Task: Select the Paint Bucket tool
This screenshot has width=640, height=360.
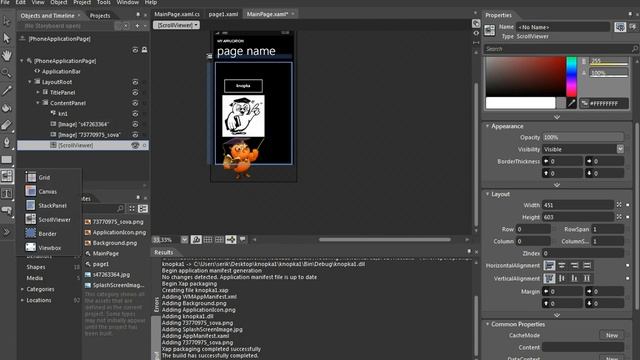Action: coord(7,108)
